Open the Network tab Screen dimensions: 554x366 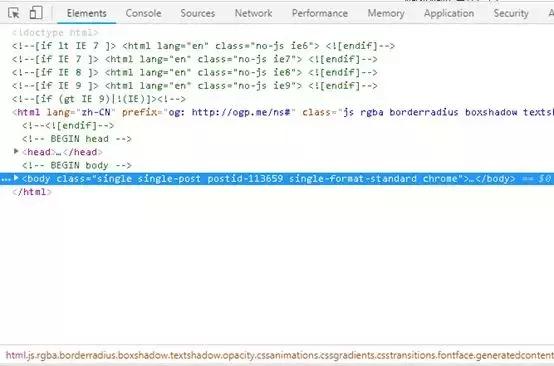tap(253, 13)
